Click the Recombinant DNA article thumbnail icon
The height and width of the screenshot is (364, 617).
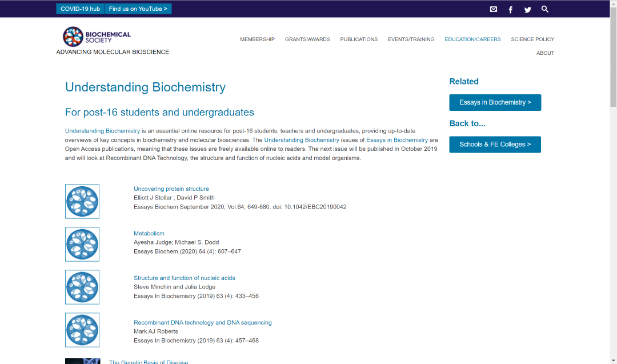pyautogui.click(x=82, y=330)
